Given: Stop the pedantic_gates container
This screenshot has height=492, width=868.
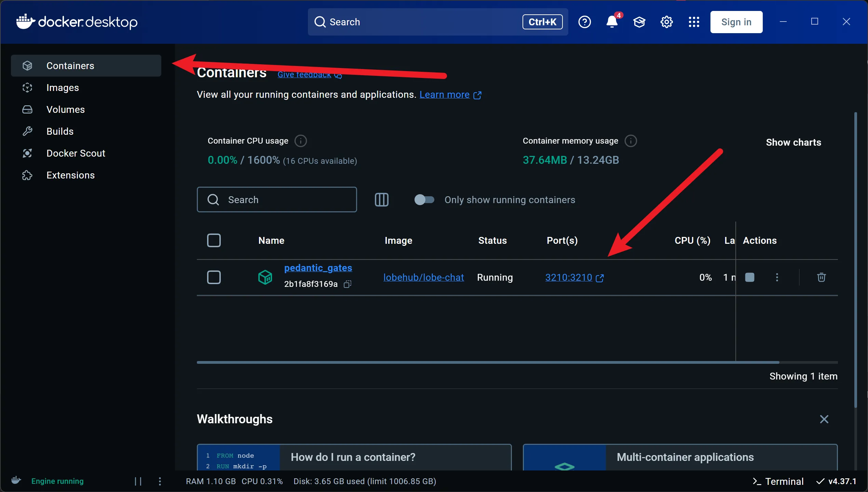Looking at the screenshot, I should [749, 277].
